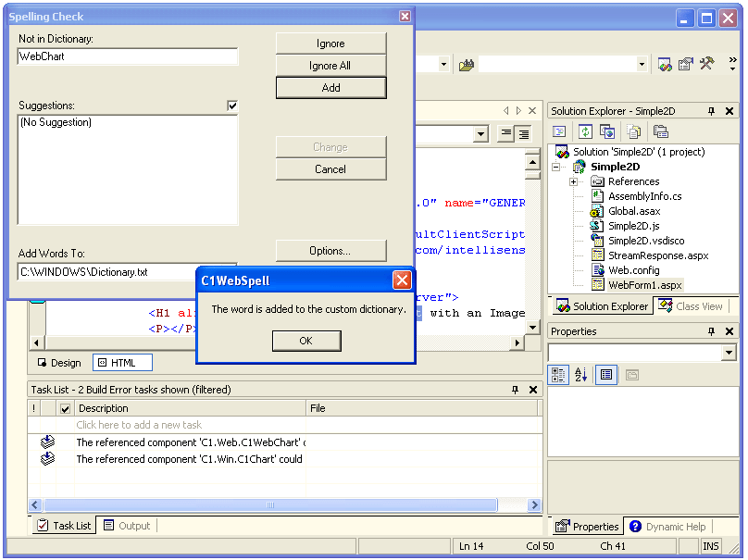The height and width of the screenshot is (560, 748).
Task: Click the Ignore All button
Action: coord(330,66)
